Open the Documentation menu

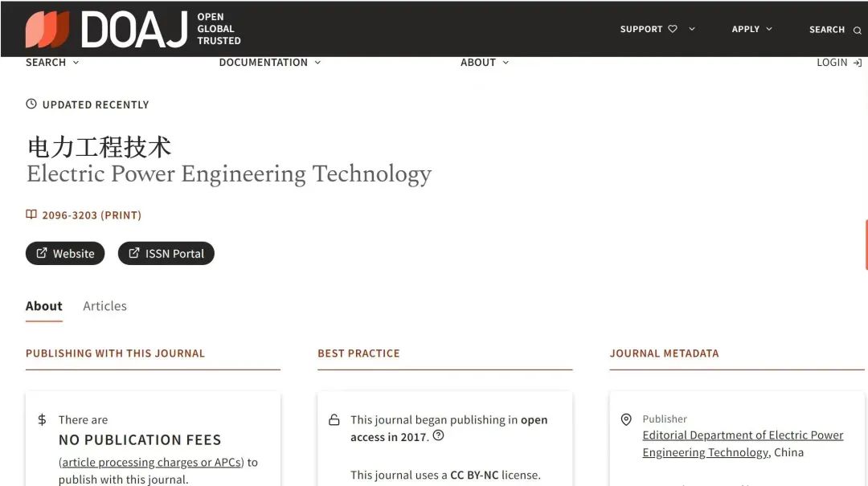[x=269, y=63]
